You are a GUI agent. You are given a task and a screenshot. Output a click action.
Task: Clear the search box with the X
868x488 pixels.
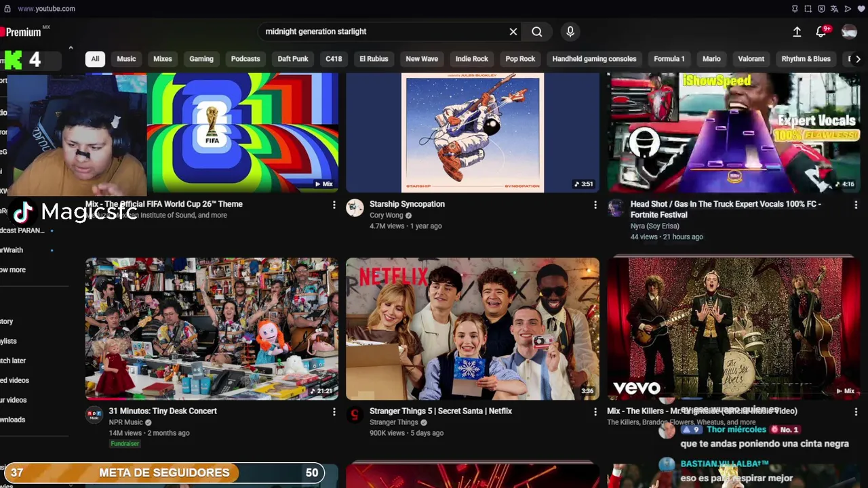click(x=513, y=32)
